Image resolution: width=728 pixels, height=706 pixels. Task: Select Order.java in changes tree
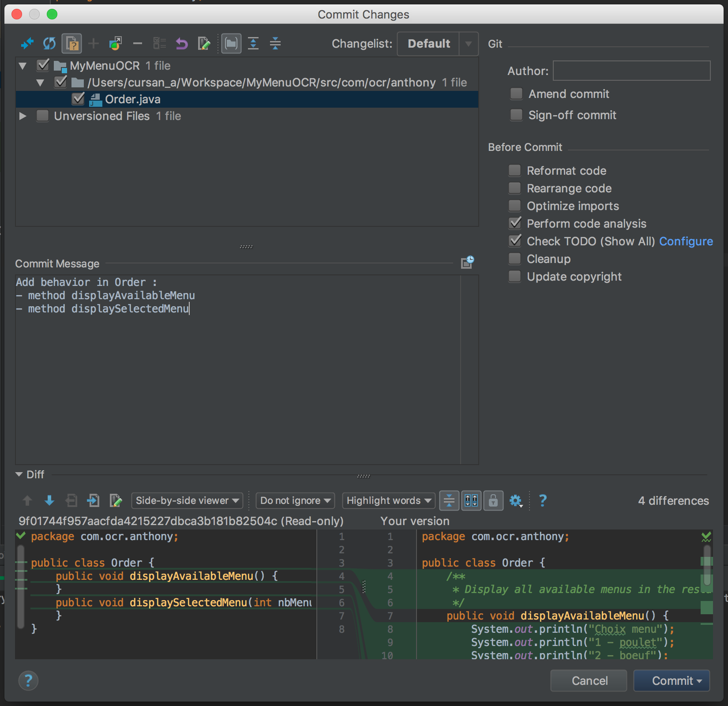pos(247,99)
